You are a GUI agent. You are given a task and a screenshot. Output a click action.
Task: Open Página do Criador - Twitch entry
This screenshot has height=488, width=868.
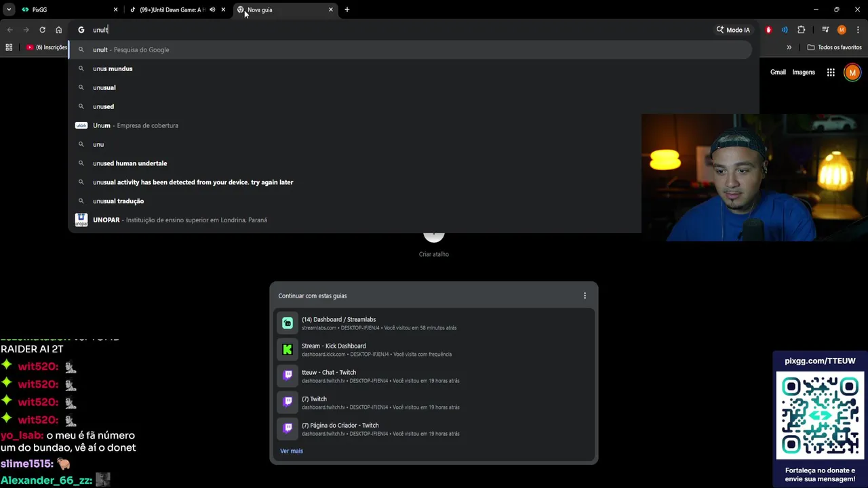(x=434, y=429)
